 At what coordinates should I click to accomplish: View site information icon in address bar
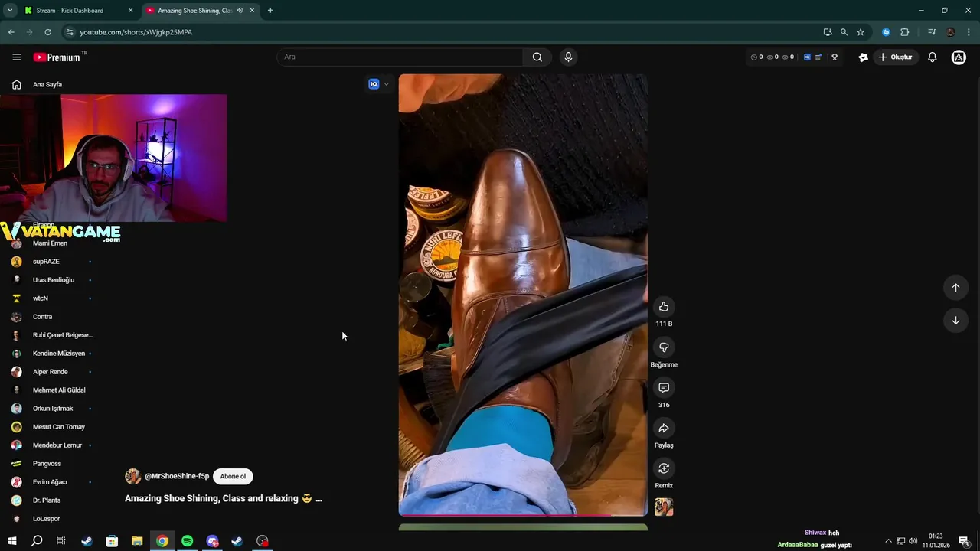click(70, 32)
